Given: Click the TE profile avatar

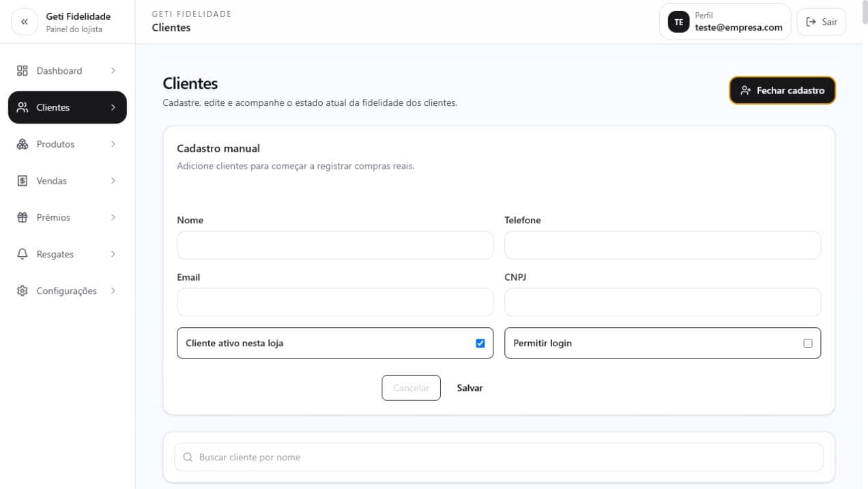Looking at the screenshot, I should [x=678, y=22].
